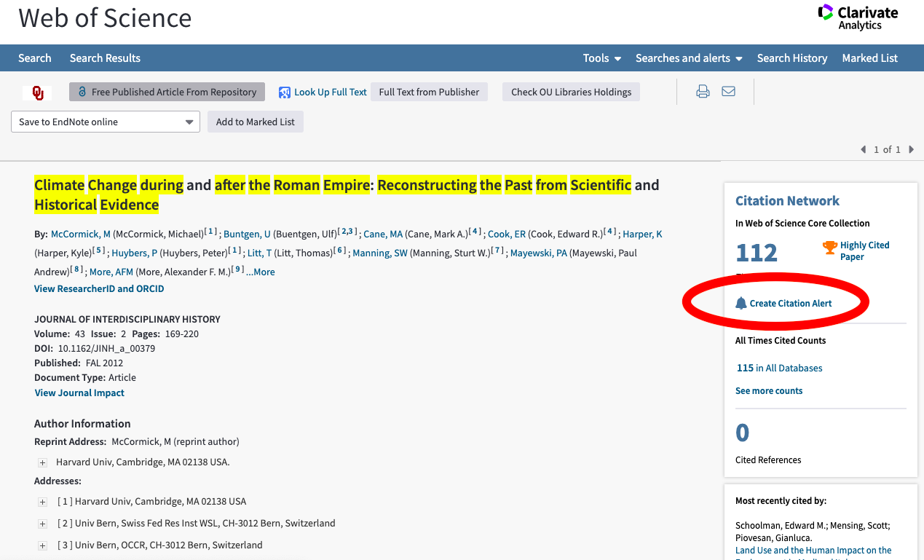Go to next record arrow
The height and width of the screenshot is (560, 924).
[911, 149]
